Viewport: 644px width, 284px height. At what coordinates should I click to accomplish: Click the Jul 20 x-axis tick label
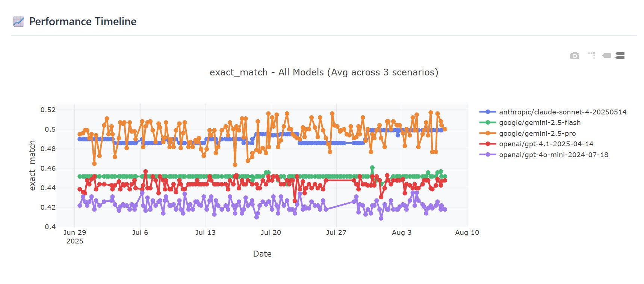click(x=271, y=233)
